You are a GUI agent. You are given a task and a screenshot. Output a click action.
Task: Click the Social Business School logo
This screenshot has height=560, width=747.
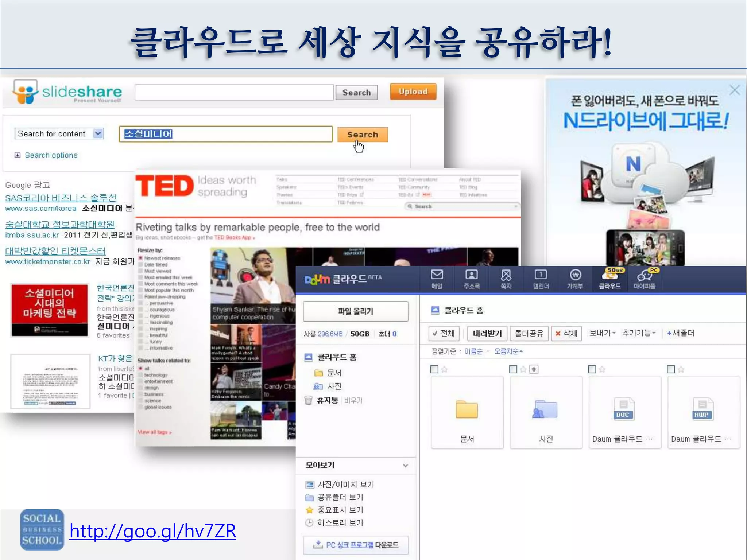pyautogui.click(x=42, y=529)
